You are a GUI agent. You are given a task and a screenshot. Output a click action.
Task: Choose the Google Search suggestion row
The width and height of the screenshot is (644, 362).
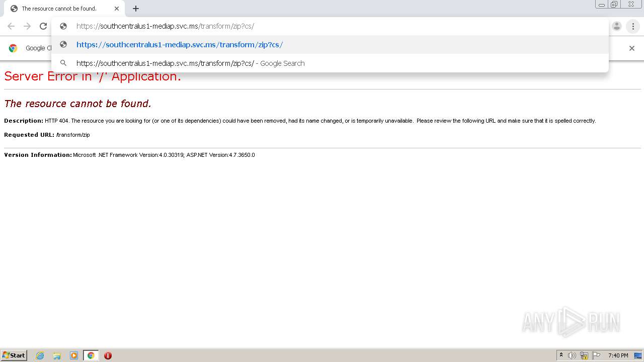[330, 63]
